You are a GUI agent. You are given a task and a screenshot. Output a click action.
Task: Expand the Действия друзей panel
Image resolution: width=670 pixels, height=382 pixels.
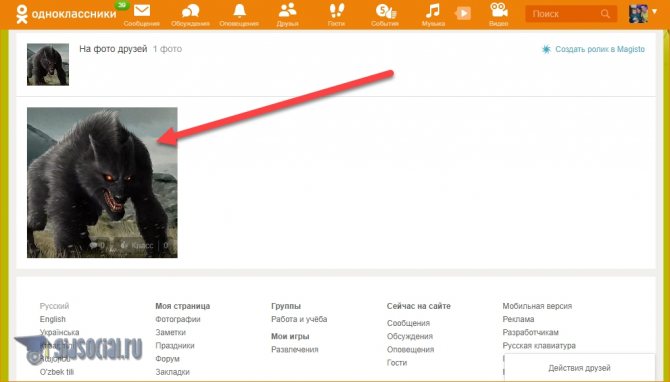pyautogui.click(x=579, y=367)
